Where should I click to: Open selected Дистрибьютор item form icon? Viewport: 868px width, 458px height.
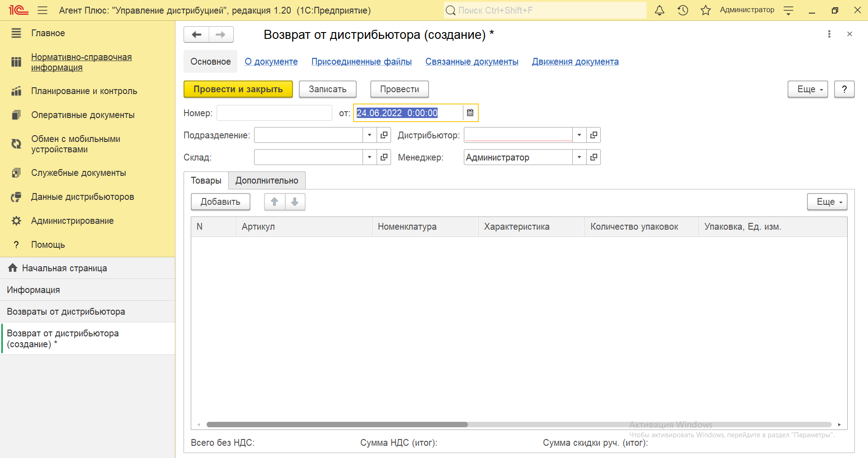(x=594, y=135)
